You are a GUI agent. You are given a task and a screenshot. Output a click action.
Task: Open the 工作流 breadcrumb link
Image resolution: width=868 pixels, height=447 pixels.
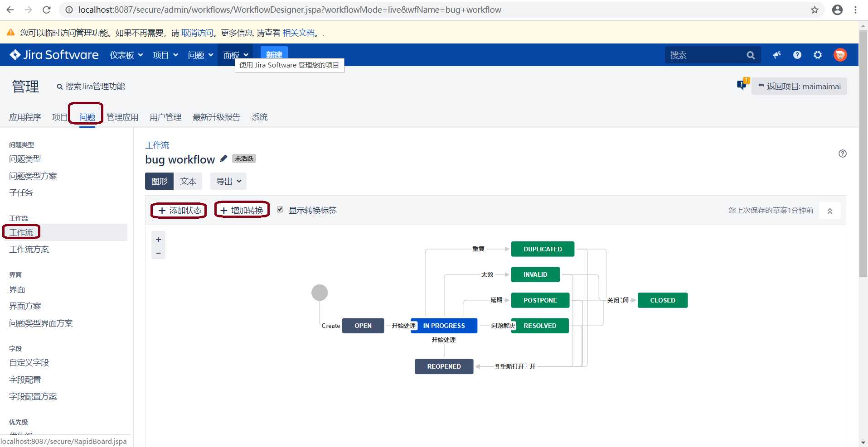click(x=157, y=145)
